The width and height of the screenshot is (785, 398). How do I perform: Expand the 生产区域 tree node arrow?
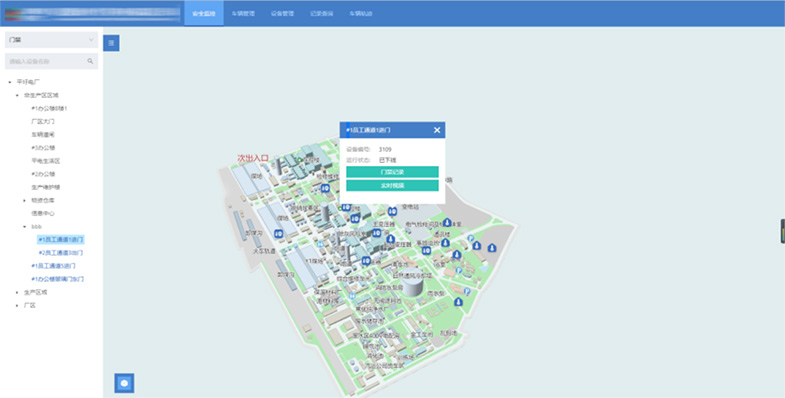point(18,292)
